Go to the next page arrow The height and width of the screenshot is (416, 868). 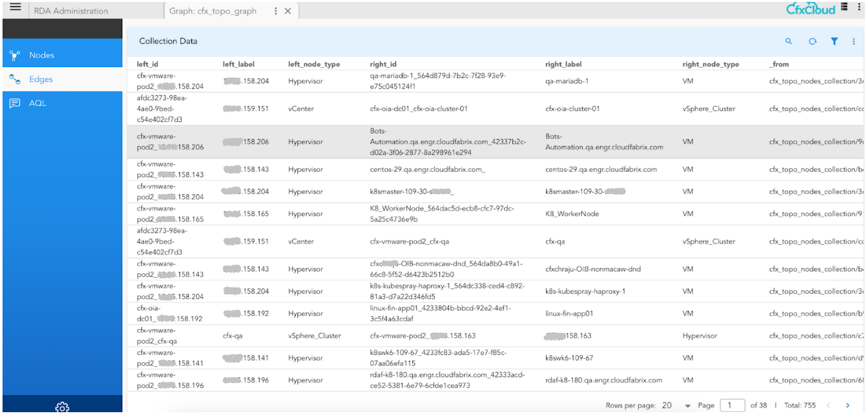click(848, 405)
